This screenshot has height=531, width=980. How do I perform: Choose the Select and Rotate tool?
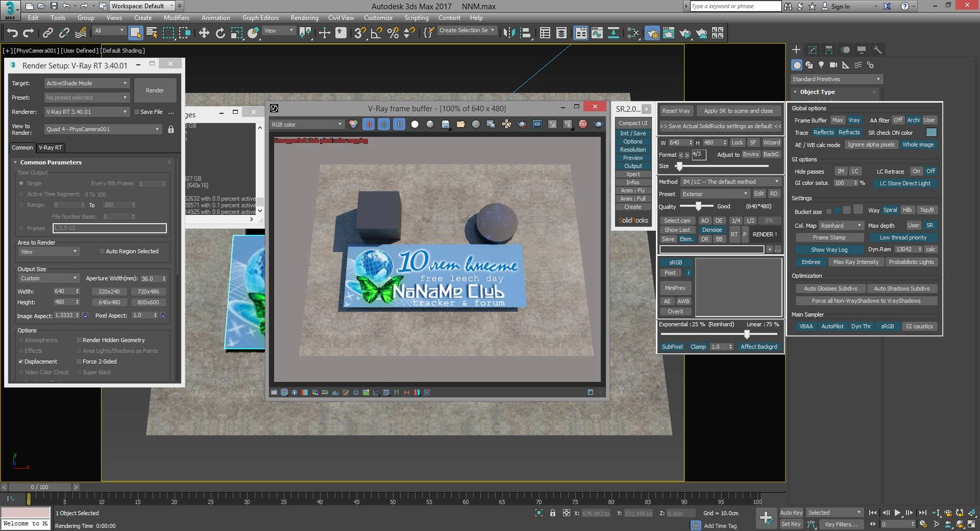click(220, 33)
